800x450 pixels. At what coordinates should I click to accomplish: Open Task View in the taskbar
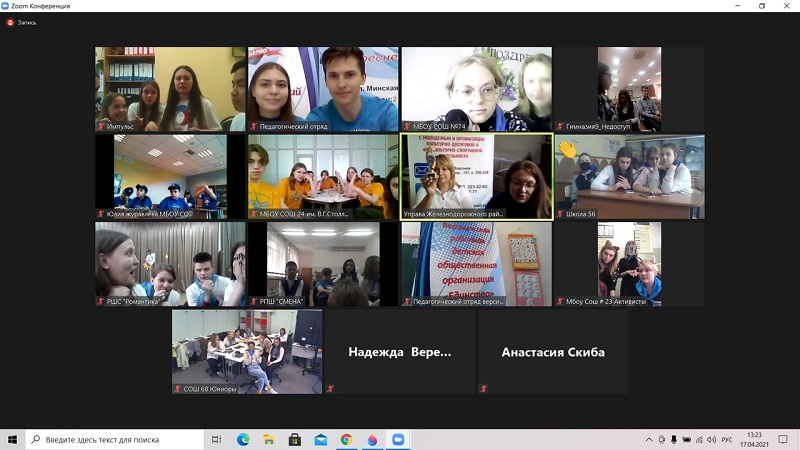pos(217,439)
